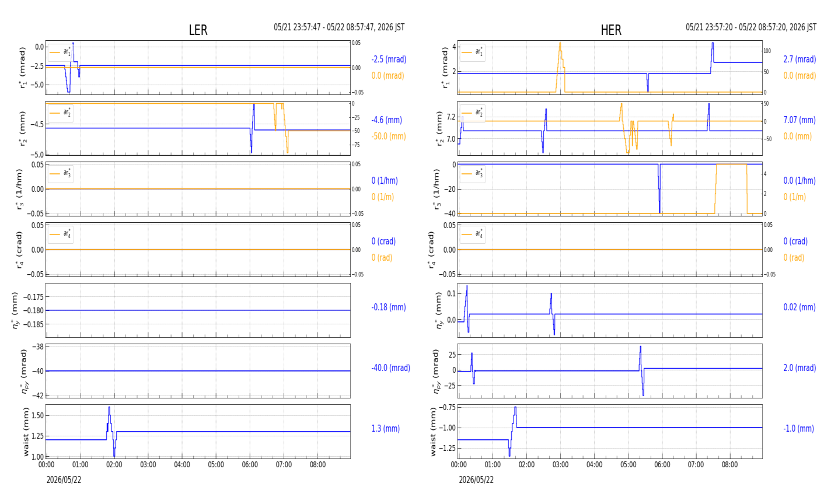Image resolution: width=824 pixels, height=504 pixels.
Task: Click the orange -50.0 (mm) value
Action: tap(388, 136)
